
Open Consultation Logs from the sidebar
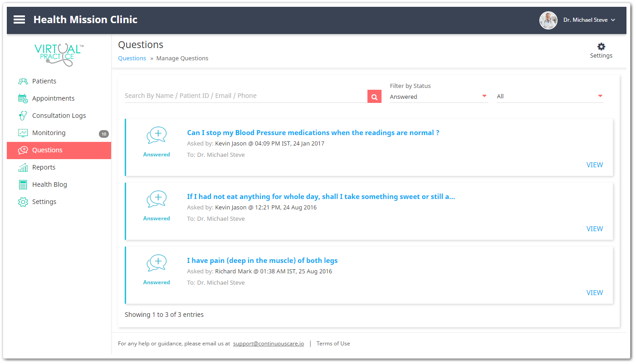[23, 115]
